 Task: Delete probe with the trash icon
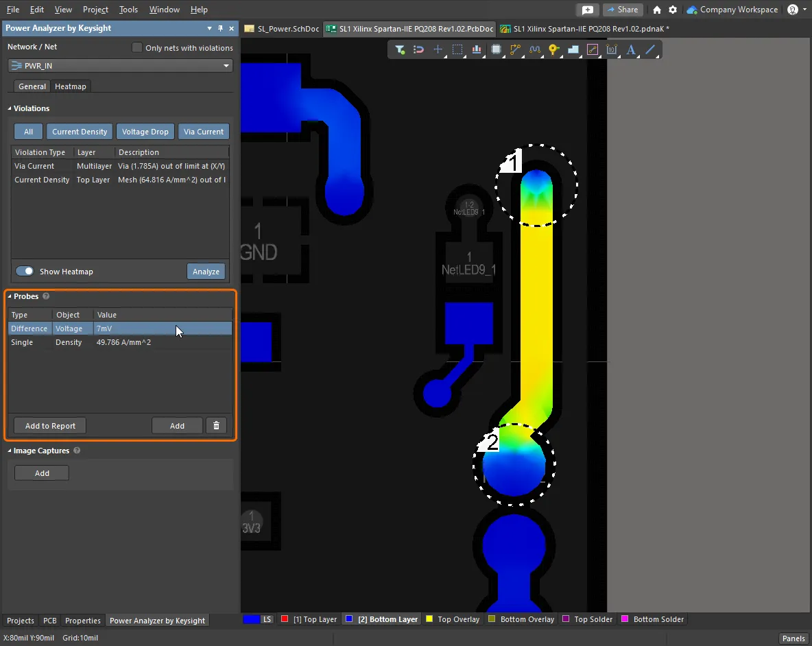coord(216,426)
